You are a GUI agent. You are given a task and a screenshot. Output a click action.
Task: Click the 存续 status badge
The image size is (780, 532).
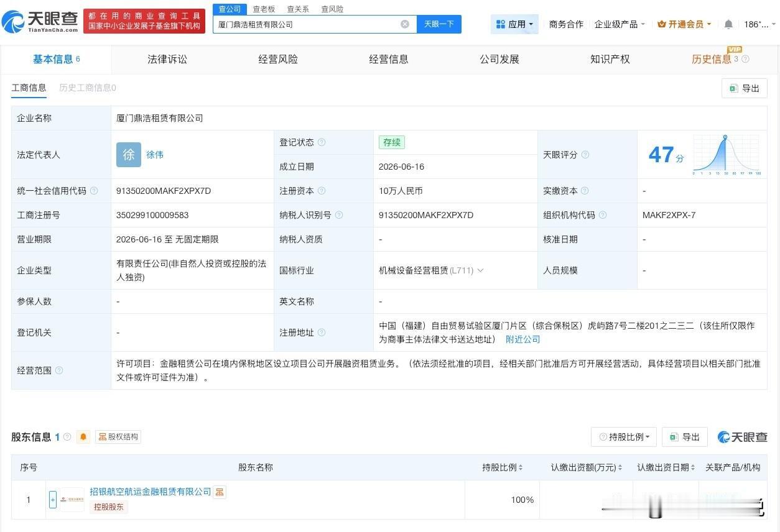pos(392,142)
